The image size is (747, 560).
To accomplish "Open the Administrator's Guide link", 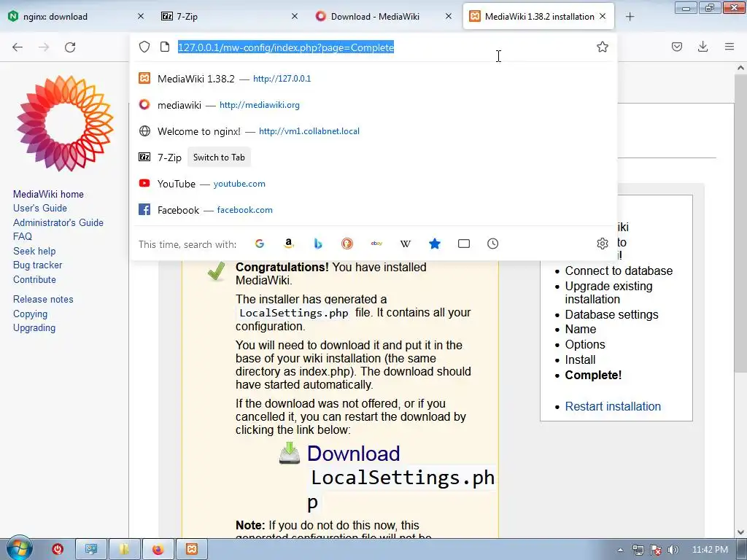I will pos(58,222).
